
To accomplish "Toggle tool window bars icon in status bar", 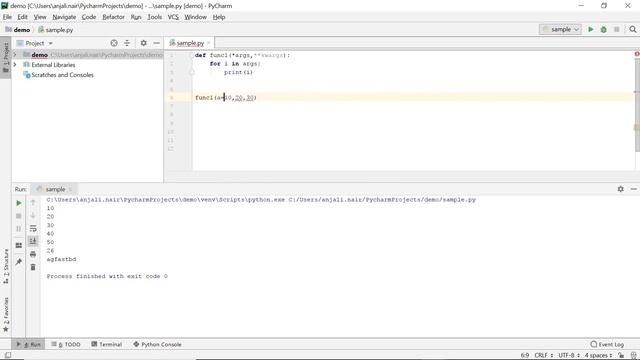I will tap(8, 355).
